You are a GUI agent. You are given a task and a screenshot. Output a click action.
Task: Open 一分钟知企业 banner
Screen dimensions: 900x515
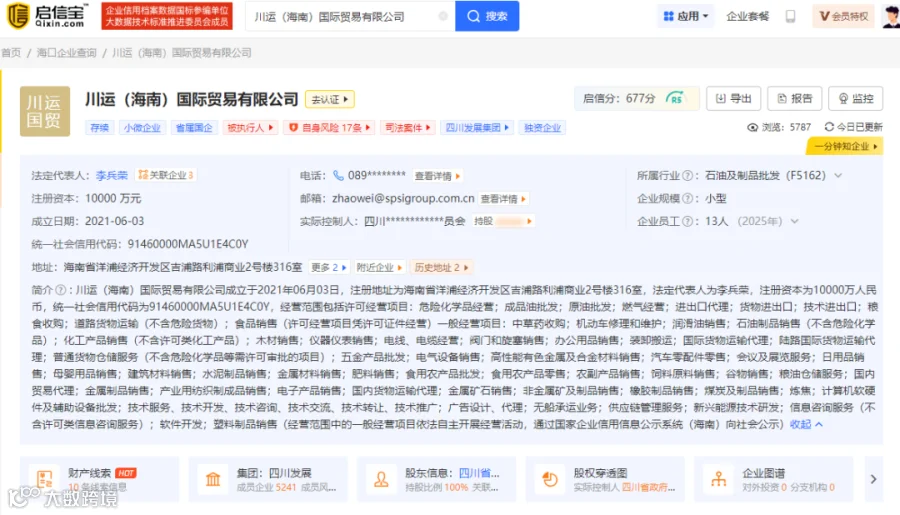(844, 146)
